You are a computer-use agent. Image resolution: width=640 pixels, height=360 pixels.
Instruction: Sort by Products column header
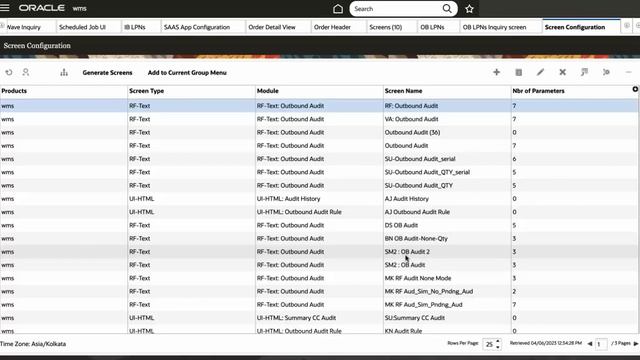(14, 91)
